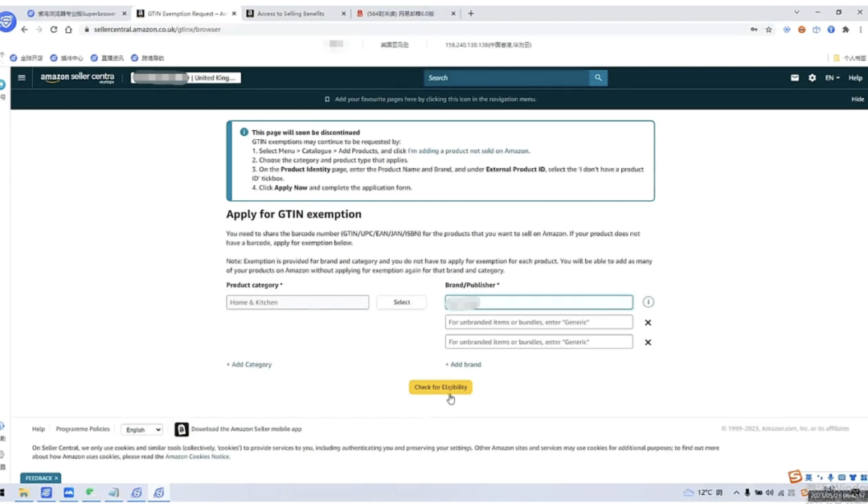Click the third brand field with Generic placeholder
This screenshot has width=868, height=504.
click(538, 342)
